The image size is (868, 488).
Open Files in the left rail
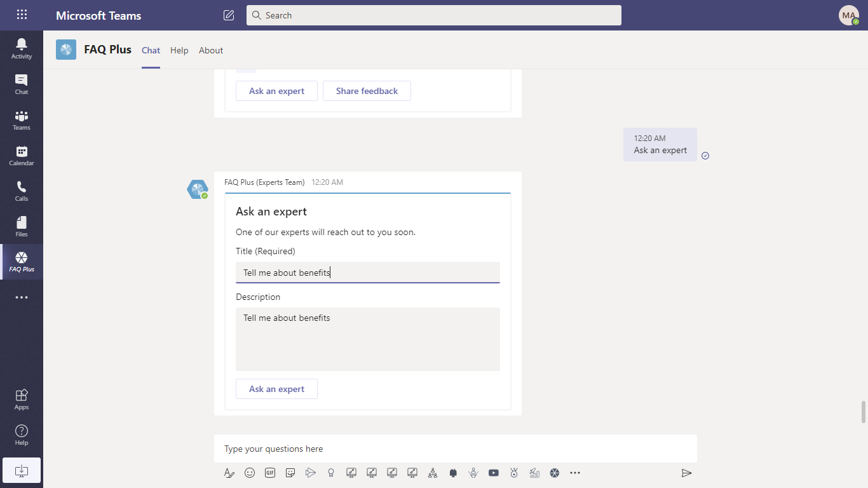[22, 226]
